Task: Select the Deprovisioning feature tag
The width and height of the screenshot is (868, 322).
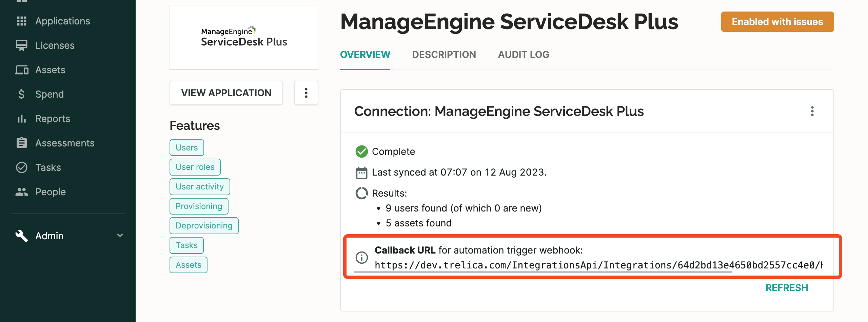Action: coord(204,226)
